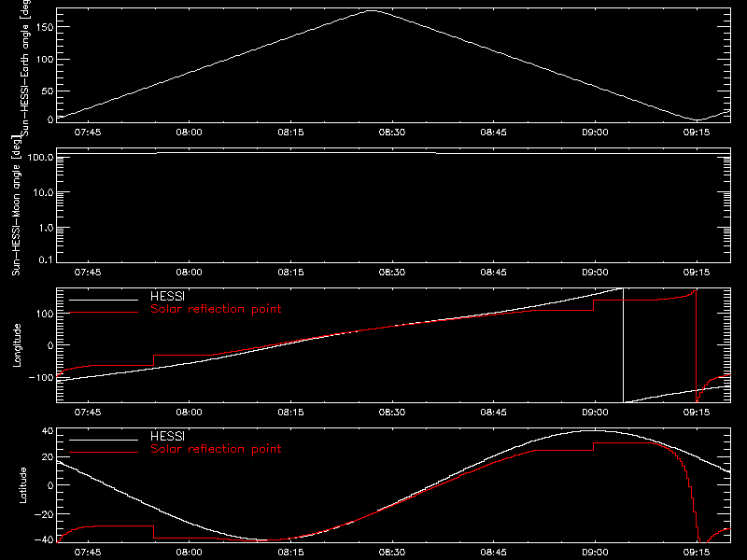Image resolution: width=747 pixels, height=560 pixels.
Task: Click the 1.0 tick on Moon angle plot
Action: [46, 228]
